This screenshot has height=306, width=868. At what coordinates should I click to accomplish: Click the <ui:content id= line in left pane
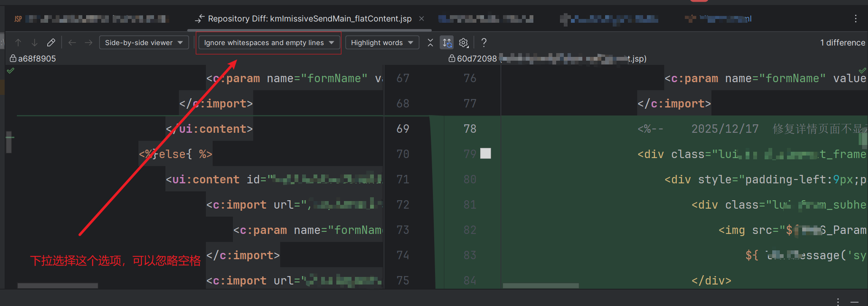pos(274,179)
